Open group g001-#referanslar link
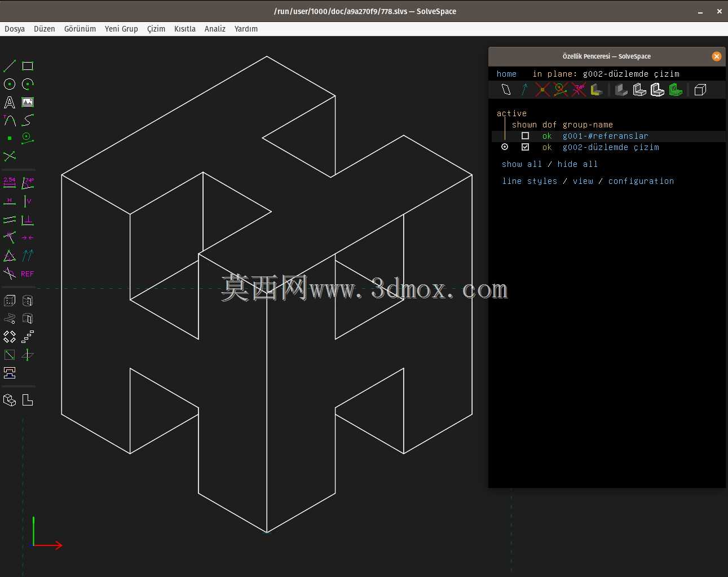Viewport: 728px width, 577px height. 606,136
